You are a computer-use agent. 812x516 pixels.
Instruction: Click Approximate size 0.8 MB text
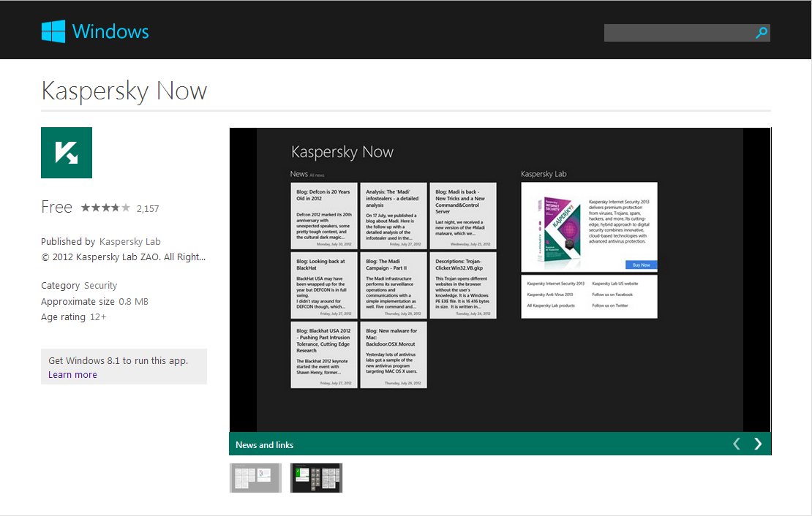[x=95, y=302]
